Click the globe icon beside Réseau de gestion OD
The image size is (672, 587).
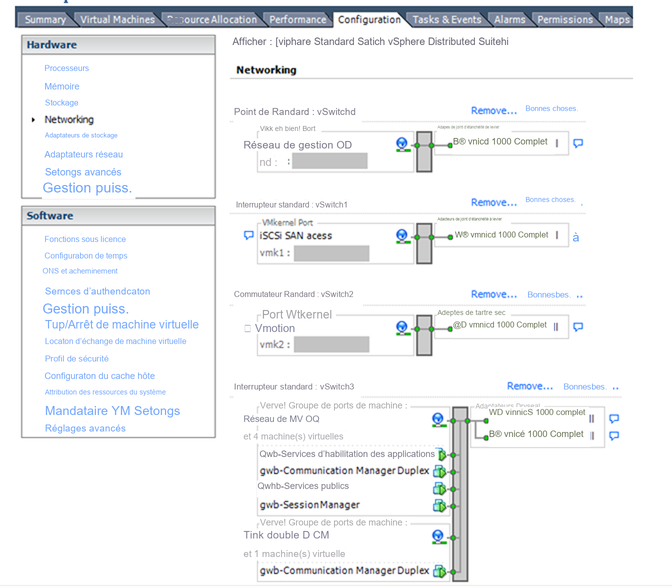[402, 144]
